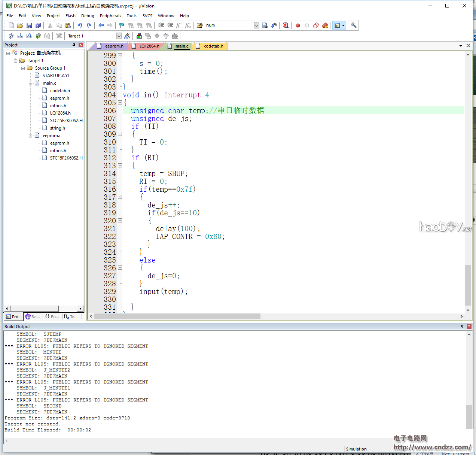Toggle pin on the Project panel
Viewport: 476px width, 455px height.
click(x=74, y=45)
